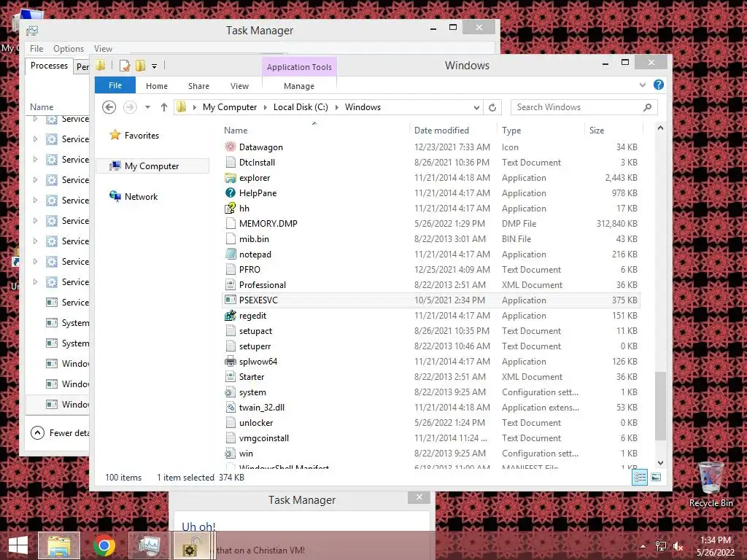
Task: Open the View ribbon tab in Explorer
Action: (239, 86)
